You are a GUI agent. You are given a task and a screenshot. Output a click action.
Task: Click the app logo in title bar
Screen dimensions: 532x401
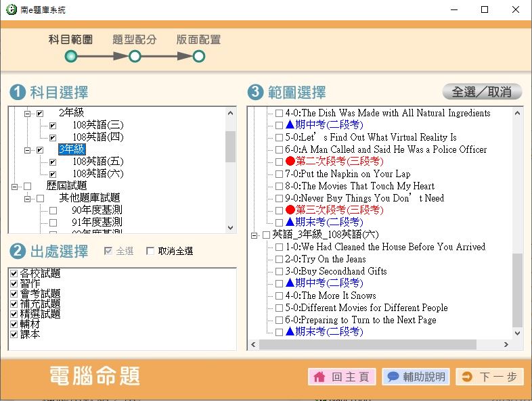[x=12, y=9]
